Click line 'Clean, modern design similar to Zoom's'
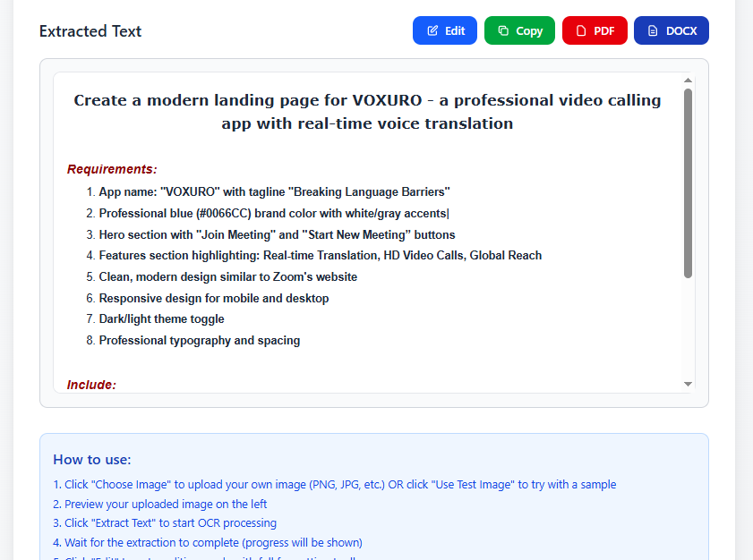Screen dimensions: 753x560 (227, 277)
